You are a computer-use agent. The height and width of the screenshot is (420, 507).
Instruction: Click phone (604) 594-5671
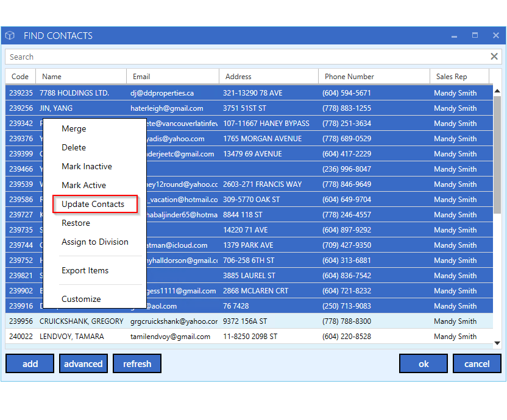click(346, 93)
